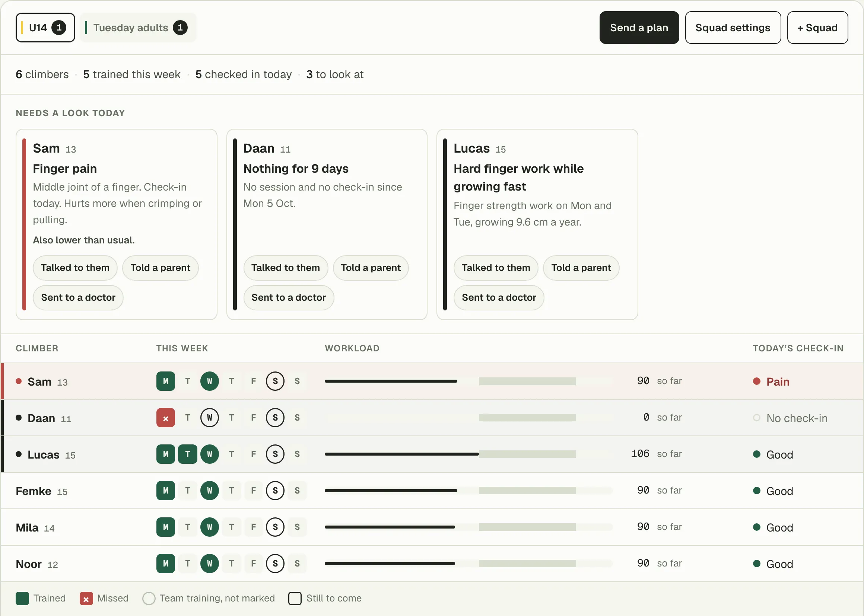Click Sam's trained Wednesday circle

click(x=209, y=381)
